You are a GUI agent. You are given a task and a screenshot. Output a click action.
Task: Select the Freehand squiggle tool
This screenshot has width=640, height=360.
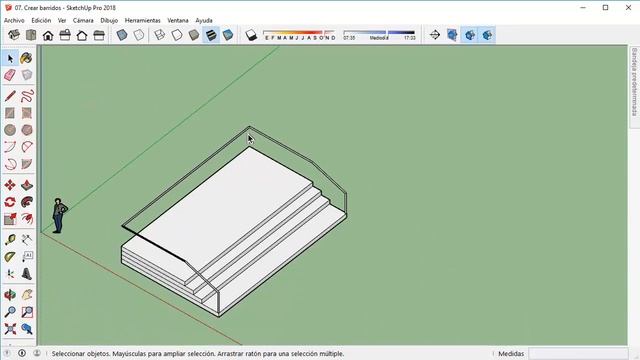(x=27, y=96)
